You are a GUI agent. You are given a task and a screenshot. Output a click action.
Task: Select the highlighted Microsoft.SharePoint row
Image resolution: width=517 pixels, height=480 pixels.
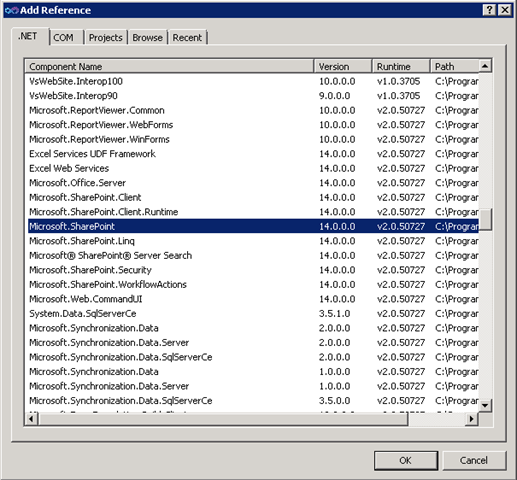pyautogui.click(x=253, y=226)
